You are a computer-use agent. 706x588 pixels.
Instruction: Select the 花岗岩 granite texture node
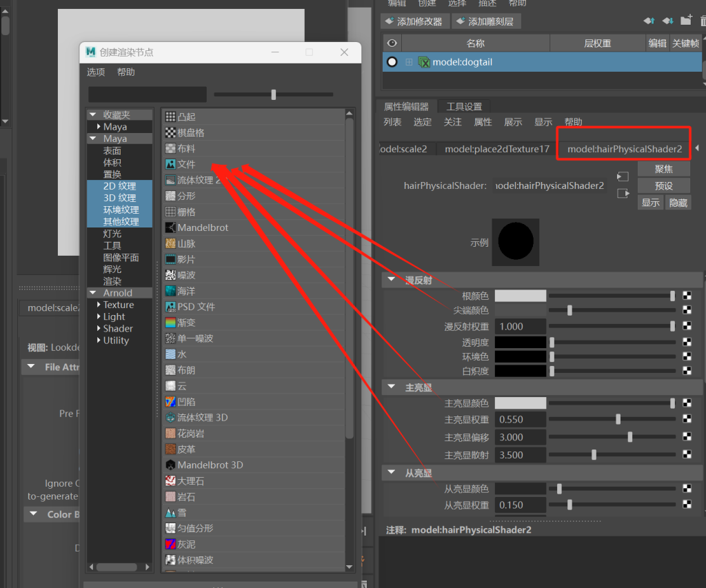pos(254,434)
